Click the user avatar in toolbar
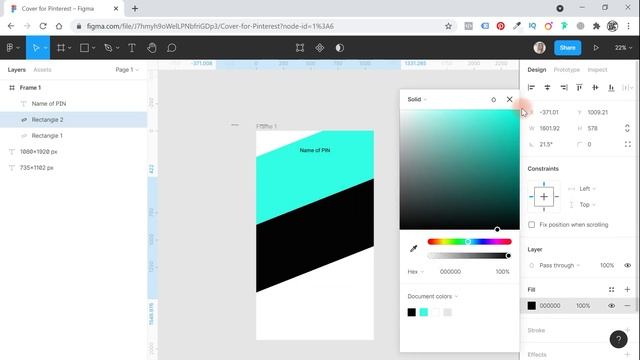 (540, 48)
